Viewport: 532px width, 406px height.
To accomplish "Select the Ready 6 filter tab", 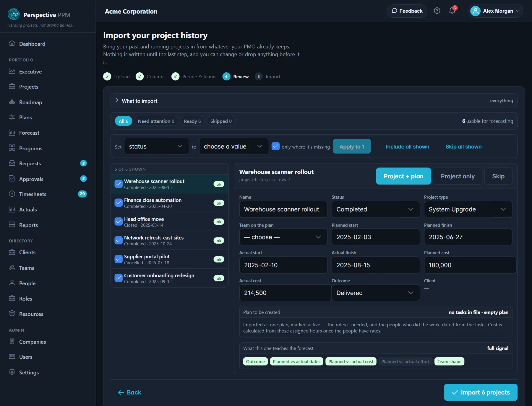I will (192, 121).
